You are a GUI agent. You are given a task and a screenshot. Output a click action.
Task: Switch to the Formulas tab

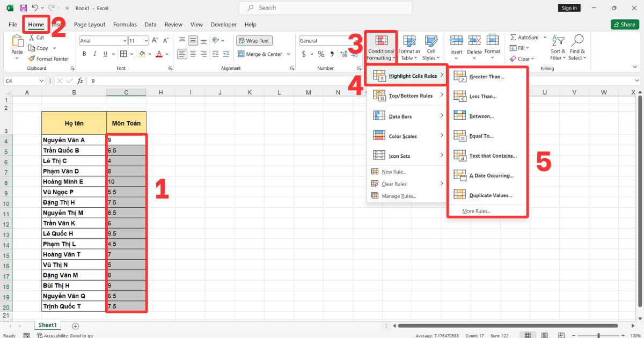(125, 25)
